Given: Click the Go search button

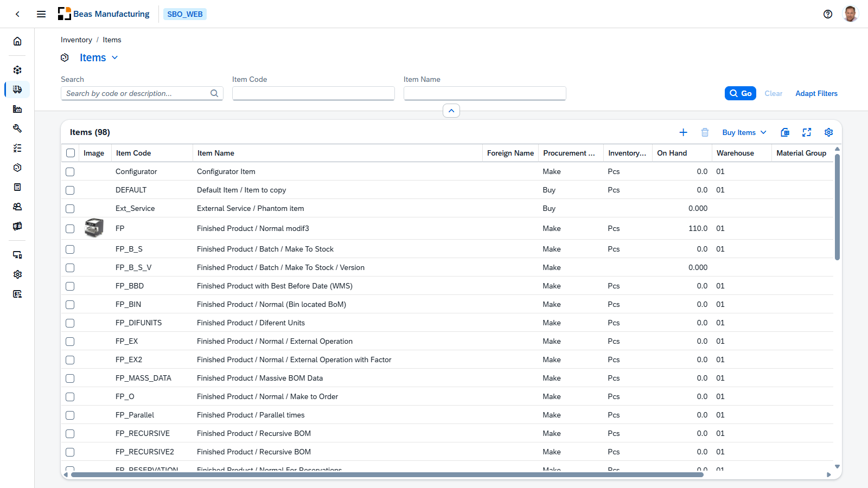Looking at the screenshot, I should pyautogui.click(x=741, y=93).
